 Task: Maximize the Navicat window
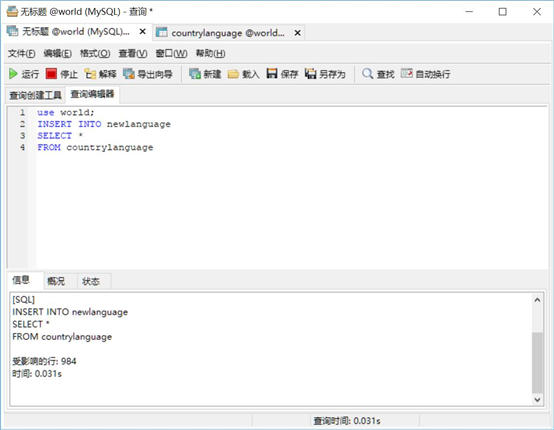[502, 12]
